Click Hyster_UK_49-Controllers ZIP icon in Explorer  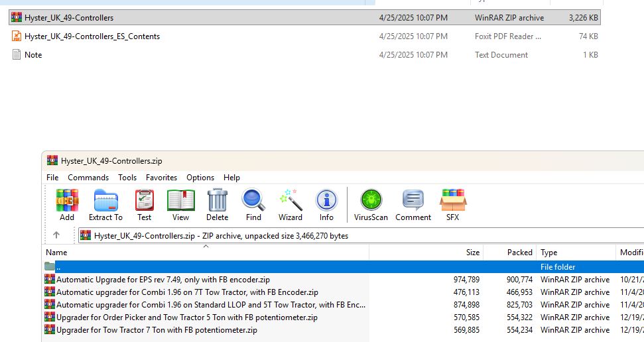17,17
